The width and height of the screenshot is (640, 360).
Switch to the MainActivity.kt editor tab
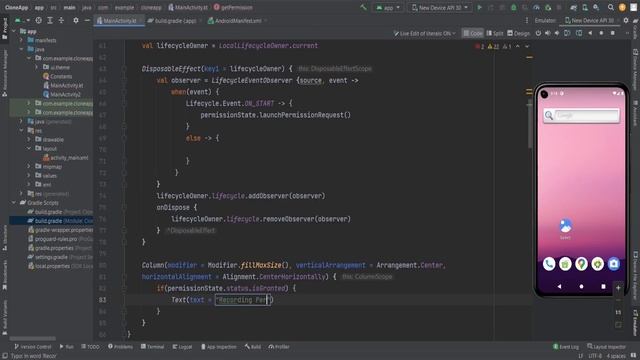(119, 20)
